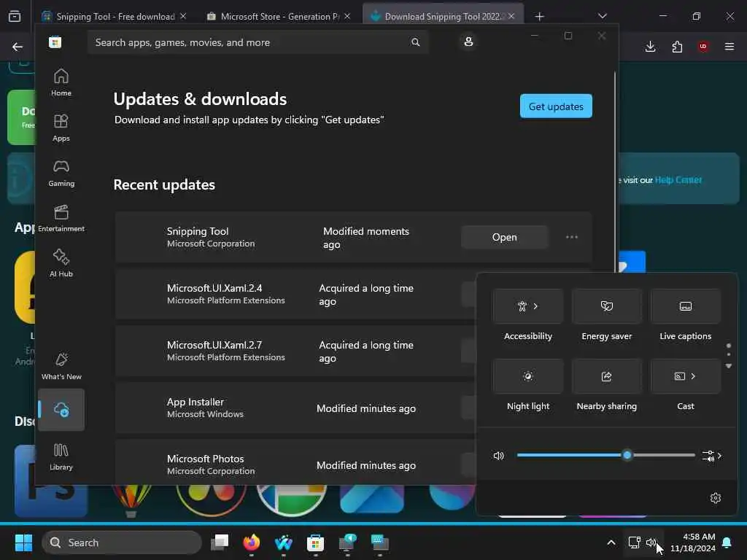The height and width of the screenshot is (560, 747).
Task: Open Firefox from the taskbar
Action: [252, 542]
